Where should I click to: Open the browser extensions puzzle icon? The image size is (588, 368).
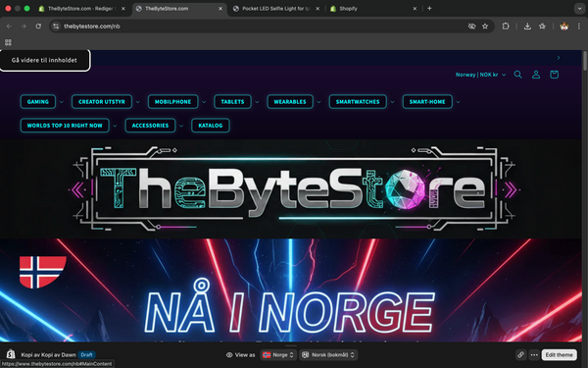click(x=506, y=26)
